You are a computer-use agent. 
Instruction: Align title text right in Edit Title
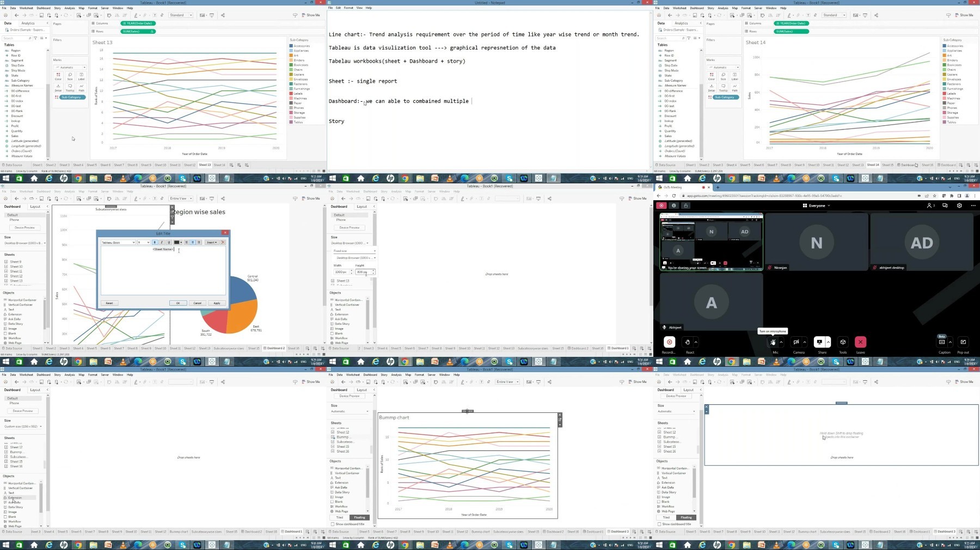[x=199, y=242]
